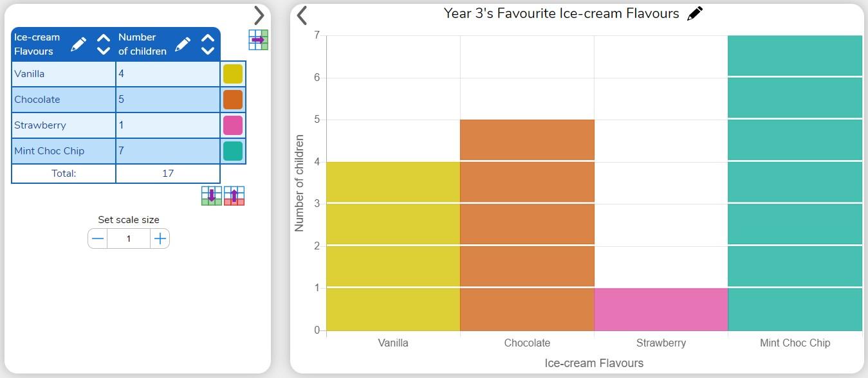Viewport: 868px width, 378px height.
Task: Select the Mint Choc Chip value cell showing 7
Action: [x=168, y=151]
